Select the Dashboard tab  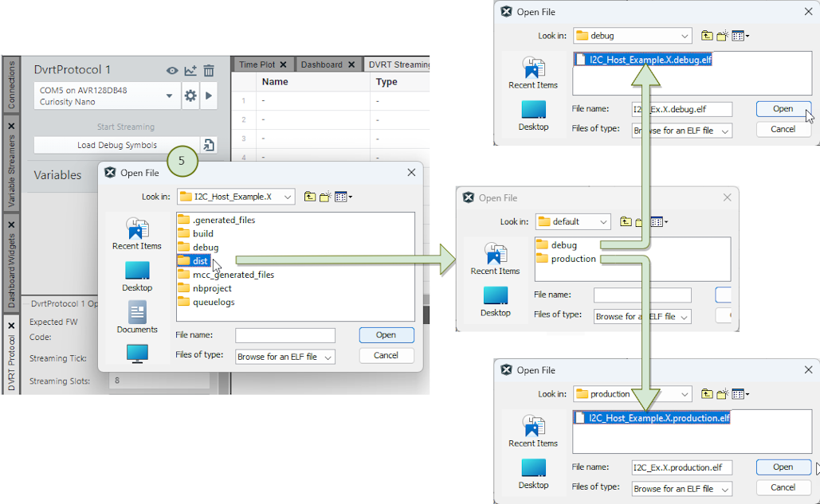(x=327, y=64)
